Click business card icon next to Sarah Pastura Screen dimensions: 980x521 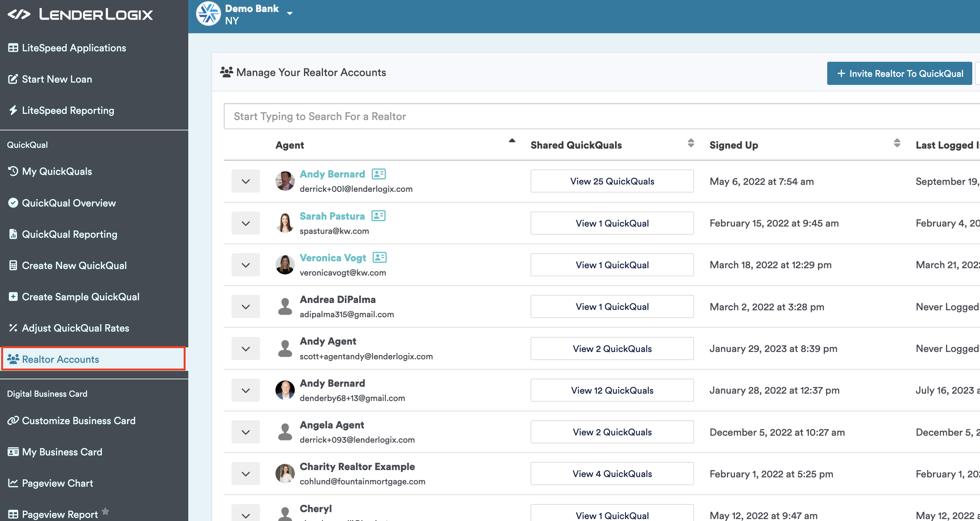(x=378, y=216)
